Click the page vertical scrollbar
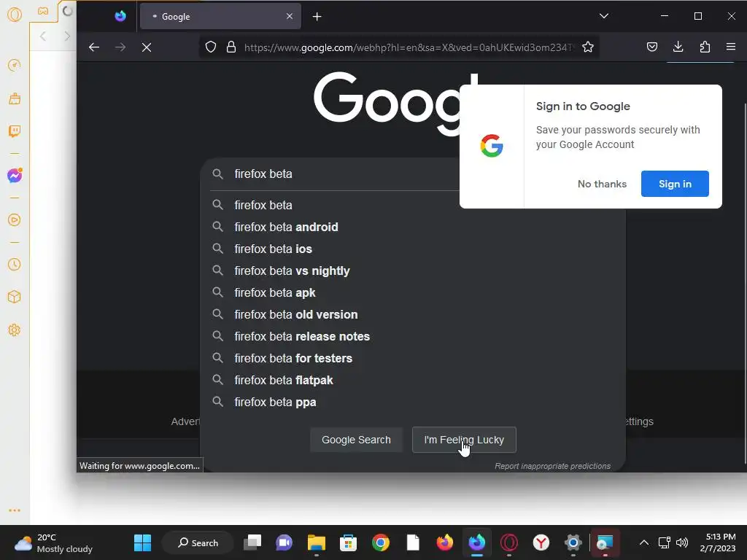Screen dimensions: 747x560 click(x=744, y=284)
